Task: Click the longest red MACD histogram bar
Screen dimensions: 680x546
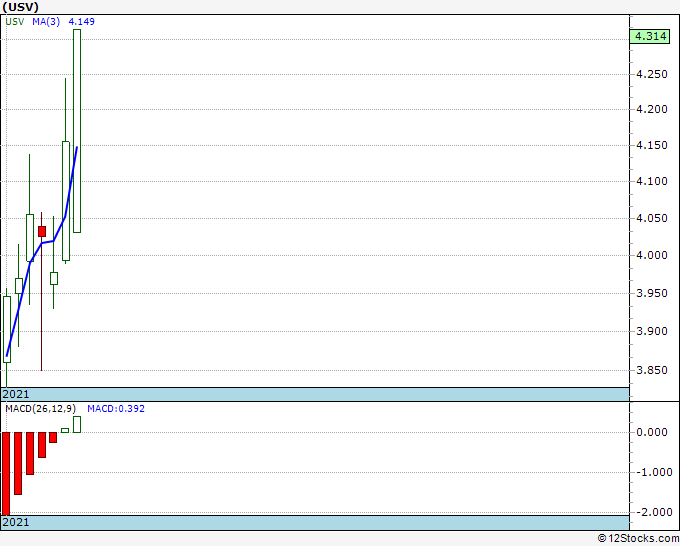Action: point(6,474)
